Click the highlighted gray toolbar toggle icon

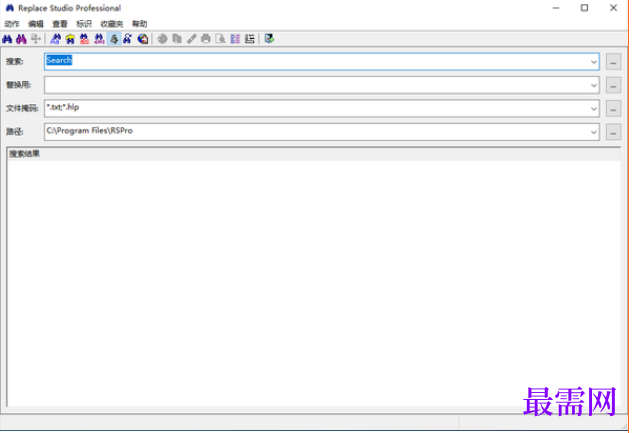click(114, 39)
